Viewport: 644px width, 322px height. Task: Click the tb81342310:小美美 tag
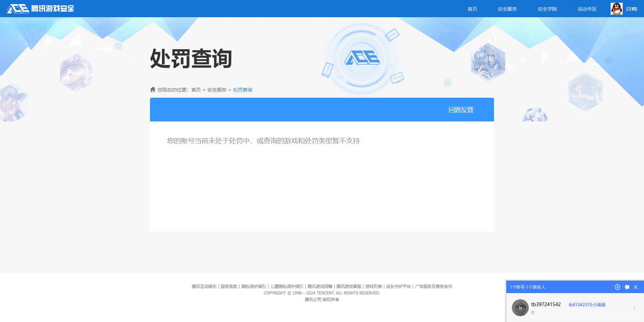587,304
